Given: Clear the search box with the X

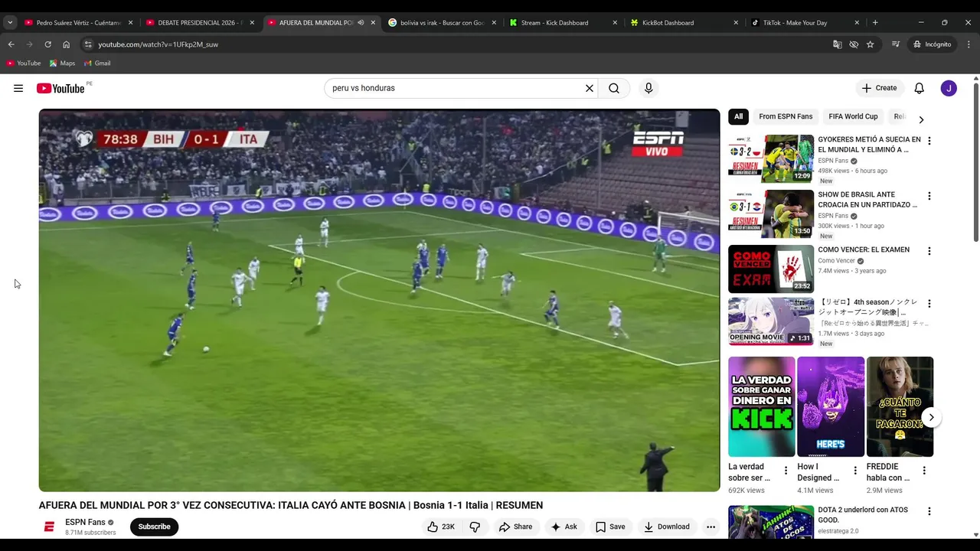Looking at the screenshot, I should 590,88.
